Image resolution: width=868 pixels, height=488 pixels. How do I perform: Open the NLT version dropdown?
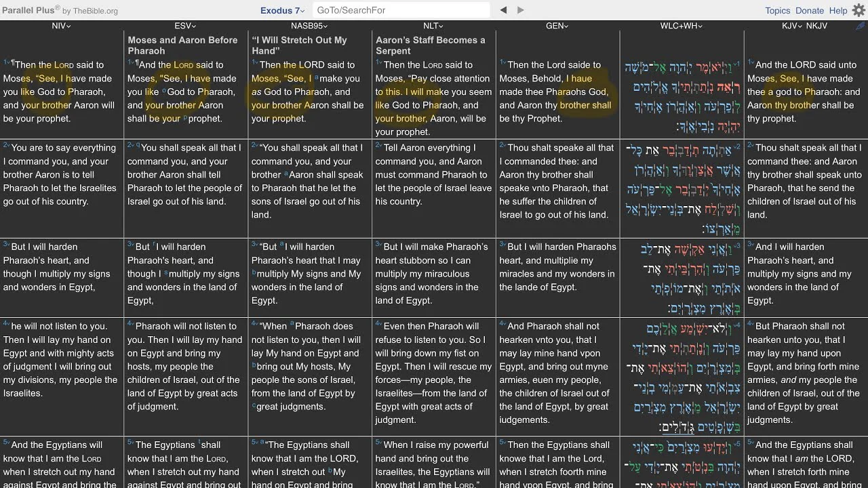[x=433, y=26]
